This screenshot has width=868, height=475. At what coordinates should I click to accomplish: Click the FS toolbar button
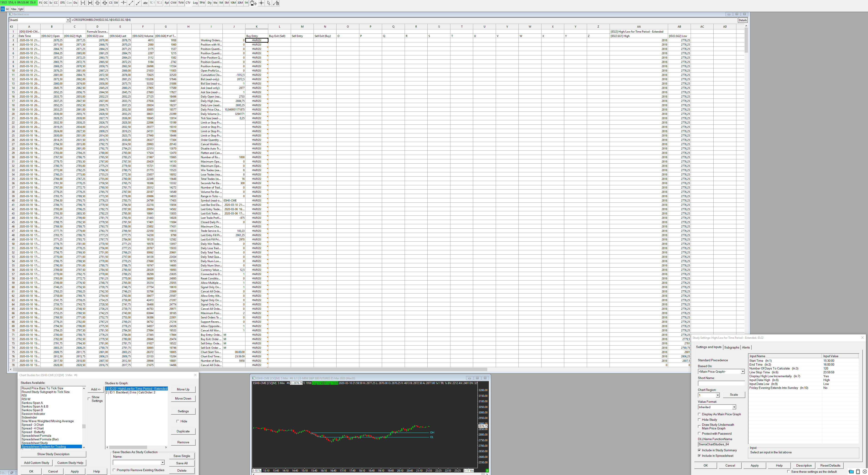pos(41,3)
